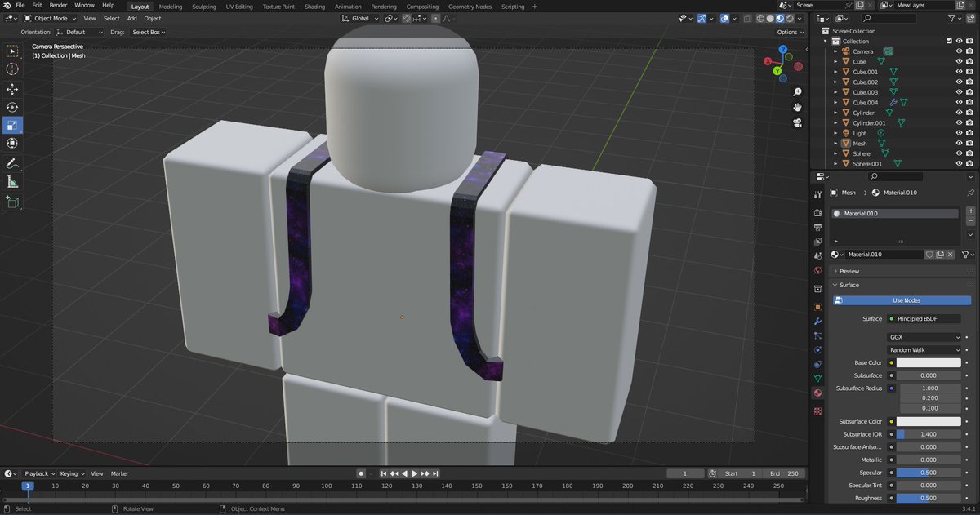Viewport: 980px width, 515px height.
Task: Open the File menu
Action: [x=20, y=5]
